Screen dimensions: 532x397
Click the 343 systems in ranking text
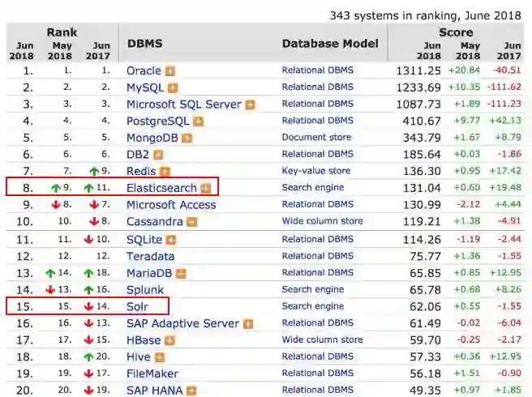(x=425, y=15)
